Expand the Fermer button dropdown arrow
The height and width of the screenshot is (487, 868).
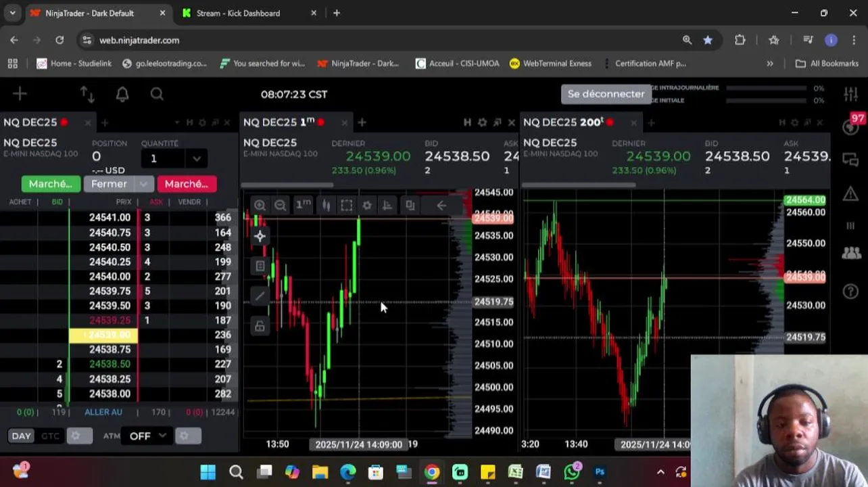click(143, 184)
